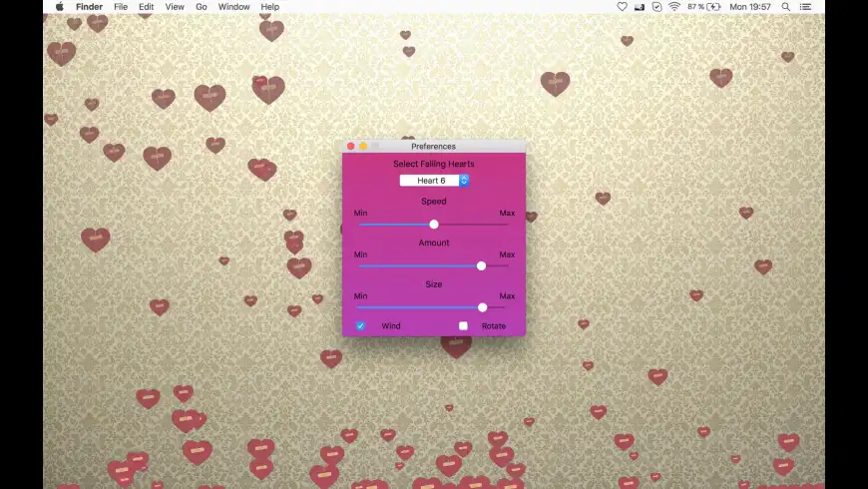Click the clock-check status icon in menu bar
The width and height of the screenshot is (868, 489).
(x=656, y=7)
